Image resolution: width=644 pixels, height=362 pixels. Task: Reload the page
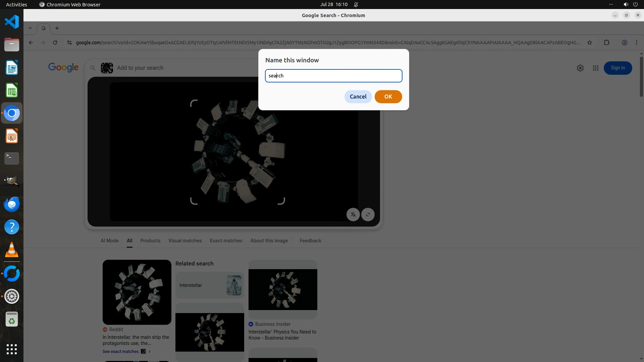(55, 43)
